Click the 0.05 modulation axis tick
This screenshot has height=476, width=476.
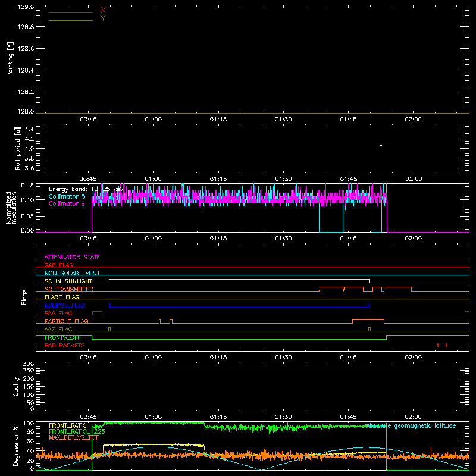click(x=27, y=216)
